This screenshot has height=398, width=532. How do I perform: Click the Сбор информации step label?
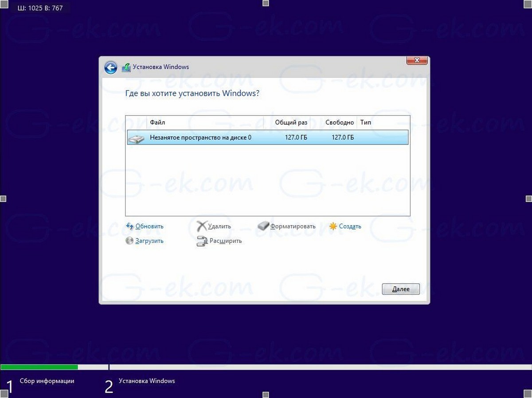coord(47,381)
